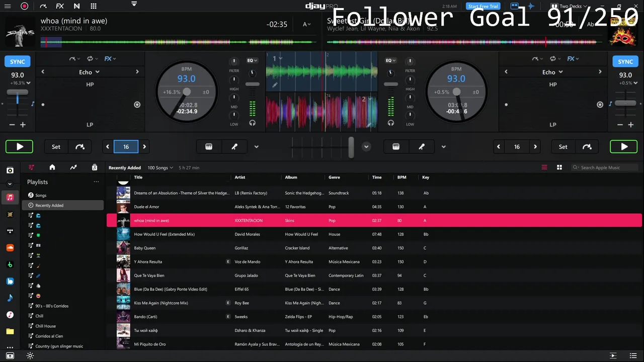644x362 pixels.
Task: Open the right deck microphone icon
Action: [x=422, y=147]
